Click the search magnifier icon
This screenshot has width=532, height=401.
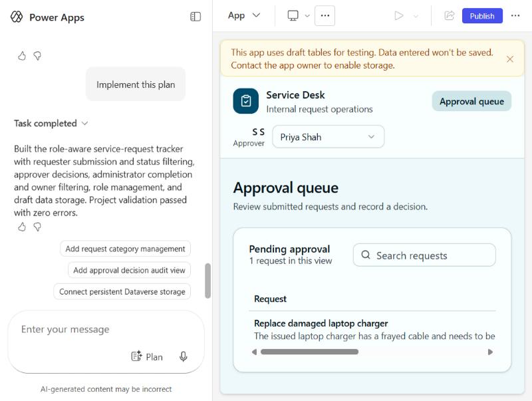[x=365, y=255]
